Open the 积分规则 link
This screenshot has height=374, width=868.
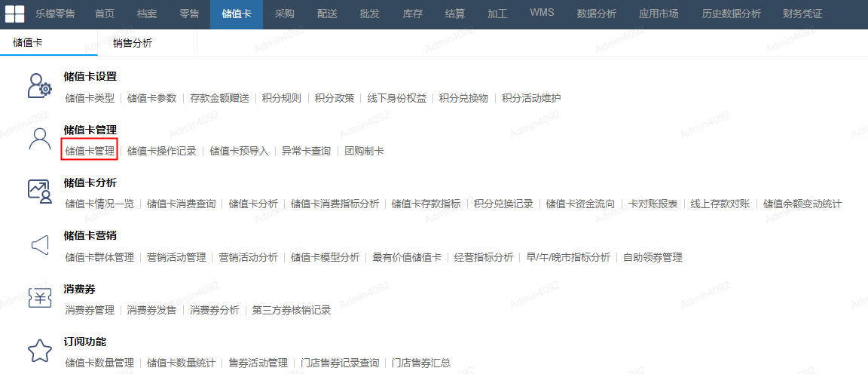click(282, 98)
